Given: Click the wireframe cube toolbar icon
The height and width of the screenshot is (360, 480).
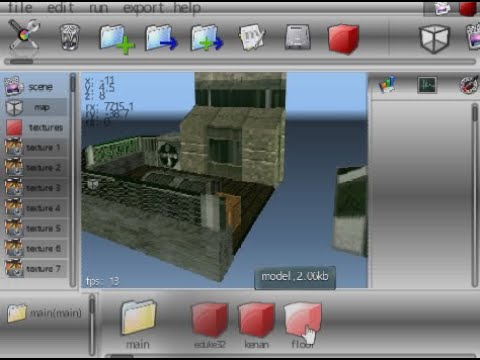Looking at the screenshot, I should coord(435,39).
